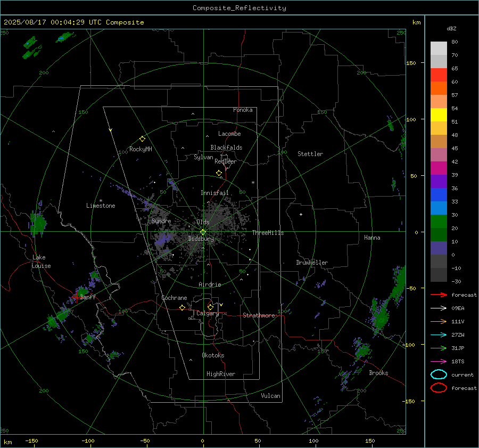
Task: Pick the slate-purple 0-10 dBZ swatch
Action: click(439, 248)
